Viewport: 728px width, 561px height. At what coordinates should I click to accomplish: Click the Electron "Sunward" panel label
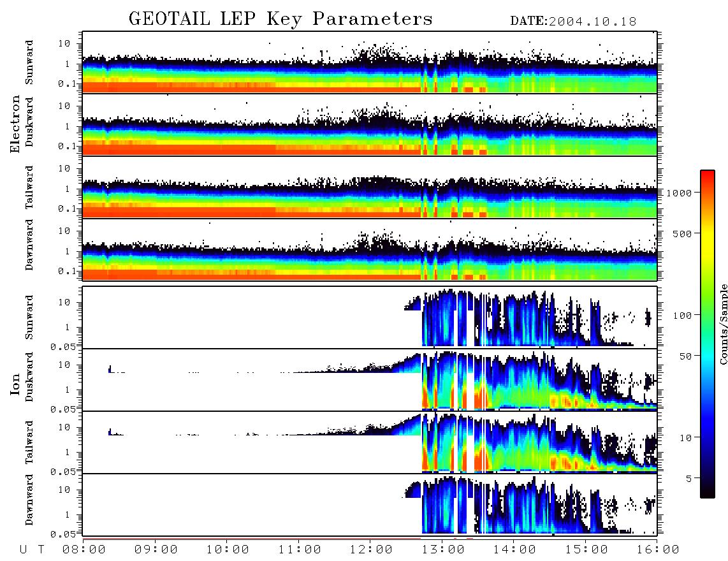(x=29, y=62)
